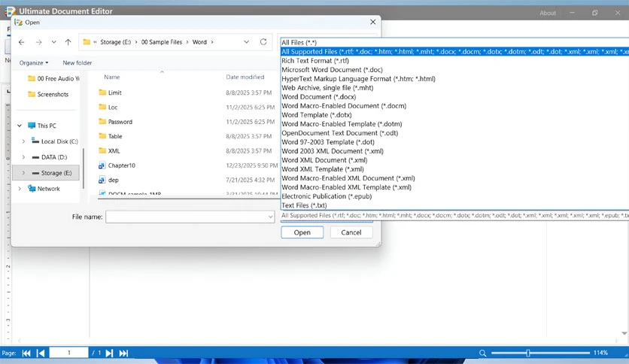
Task: Create a New folder
Action: (77, 63)
